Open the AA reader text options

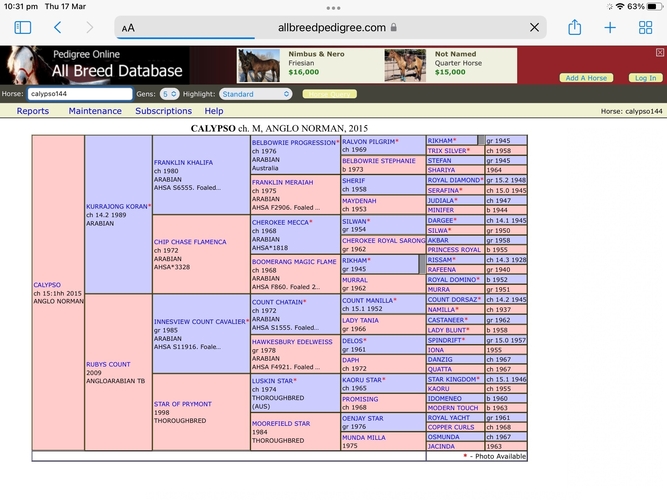(128, 28)
